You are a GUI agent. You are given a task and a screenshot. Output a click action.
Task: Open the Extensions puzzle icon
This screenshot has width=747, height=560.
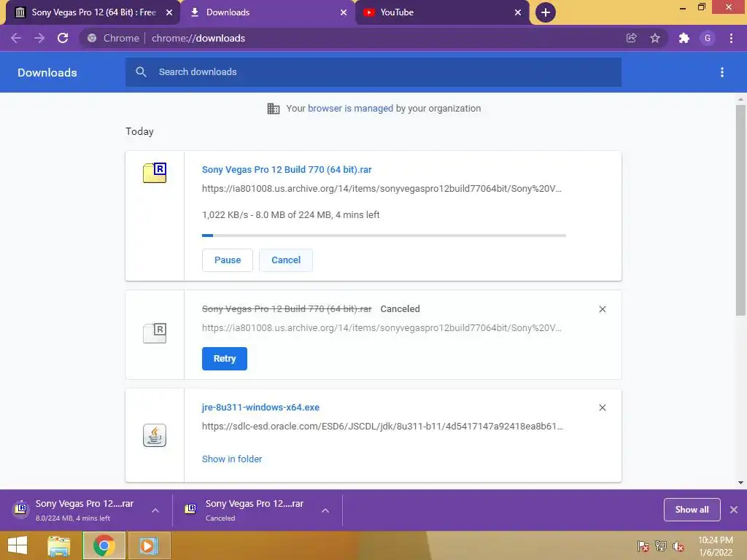[684, 38]
